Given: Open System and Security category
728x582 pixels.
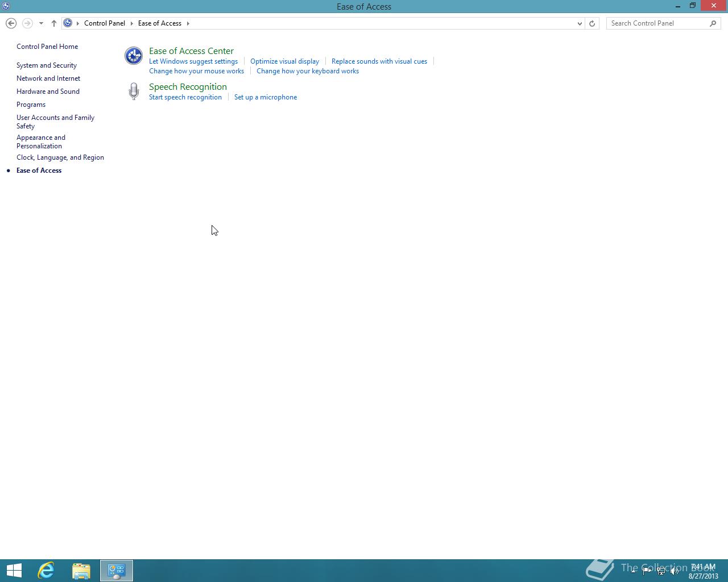Looking at the screenshot, I should (47, 65).
